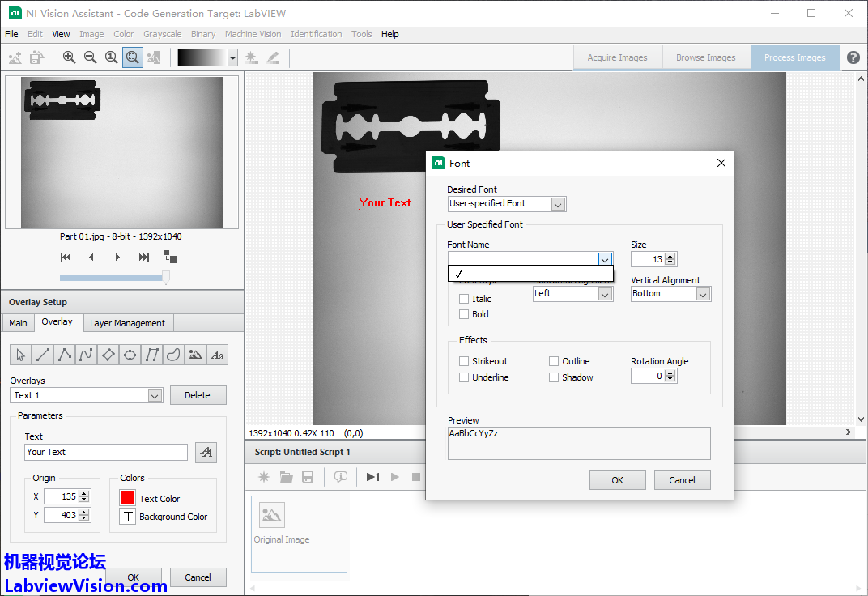Enable the Bold checkbox
The width and height of the screenshot is (868, 596).
tap(464, 314)
